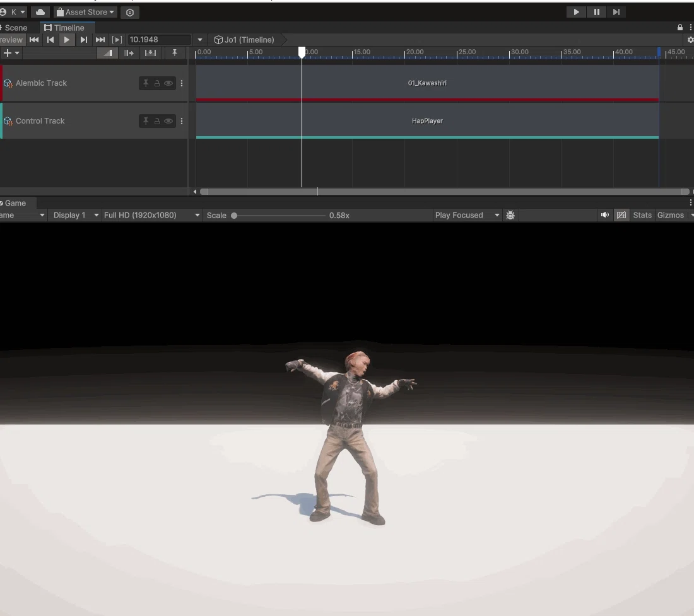Mute the Control Track with the eye icon
694x616 pixels.
click(x=168, y=121)
